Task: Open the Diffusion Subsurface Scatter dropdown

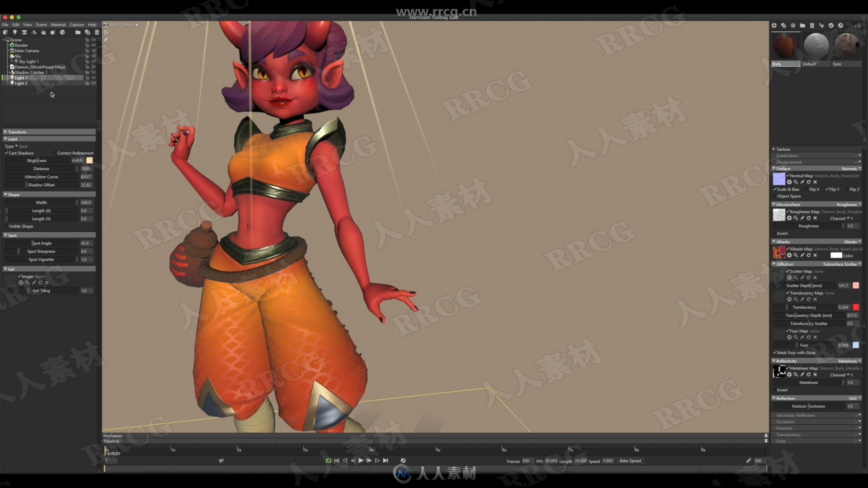Action: coord(842,264)
